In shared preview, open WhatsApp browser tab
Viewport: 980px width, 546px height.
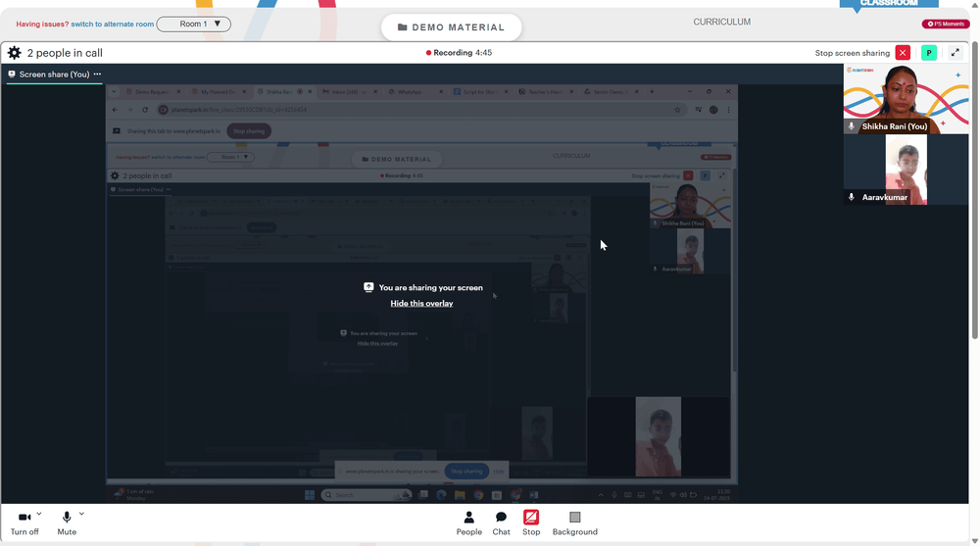(x=414, y=92)
